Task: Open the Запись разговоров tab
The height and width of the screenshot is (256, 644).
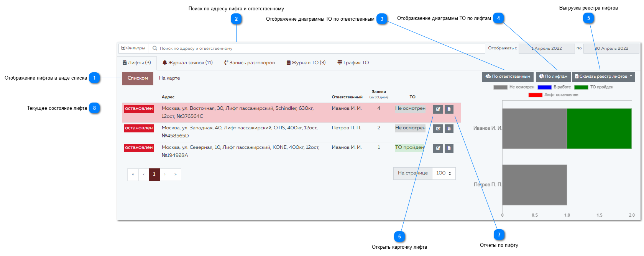Action: (250, 63)
